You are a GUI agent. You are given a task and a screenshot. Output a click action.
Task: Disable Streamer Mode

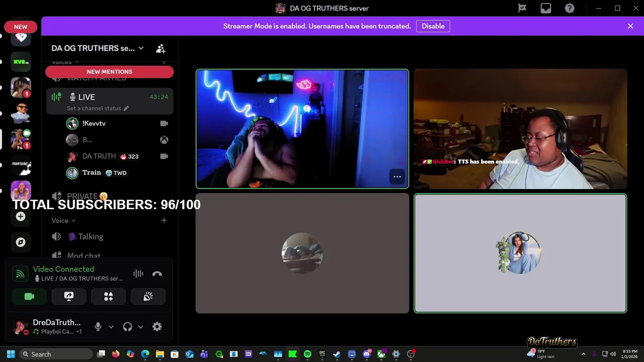click(x=433, y=26)
